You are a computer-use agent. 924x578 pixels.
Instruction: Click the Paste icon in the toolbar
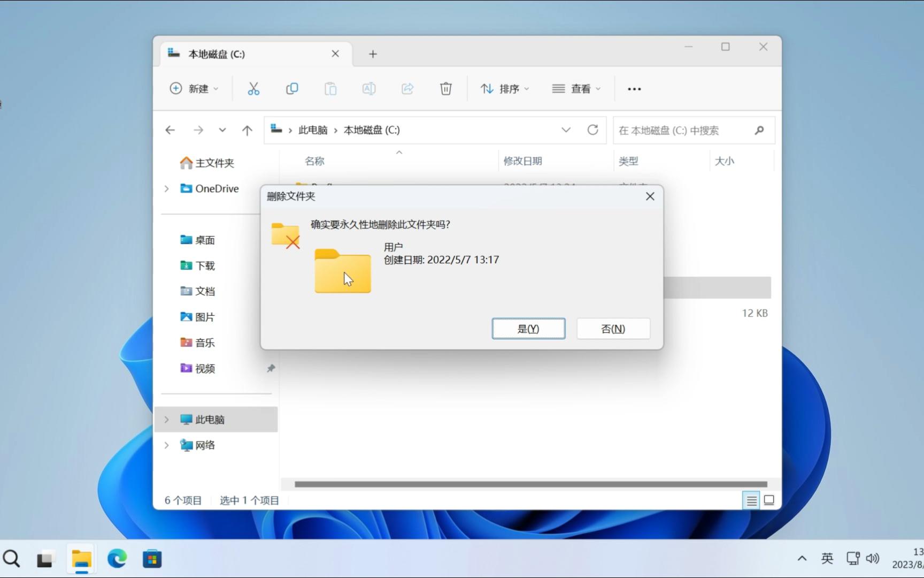coord(330,88)
